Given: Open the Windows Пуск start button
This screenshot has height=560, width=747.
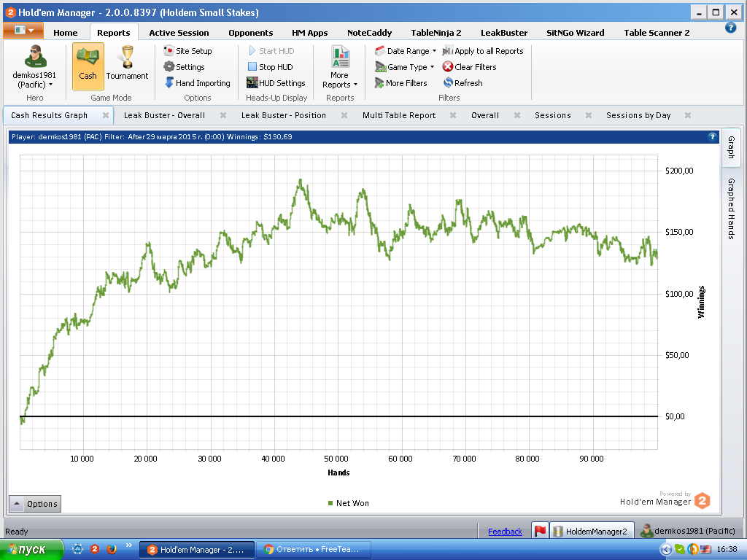Looking at the screenshot, I should [x=31, y=550].
